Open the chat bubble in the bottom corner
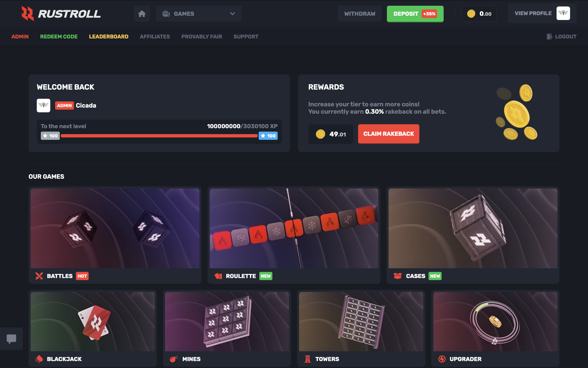This screenshot has width=588, height=368. (x=11, y=339)
